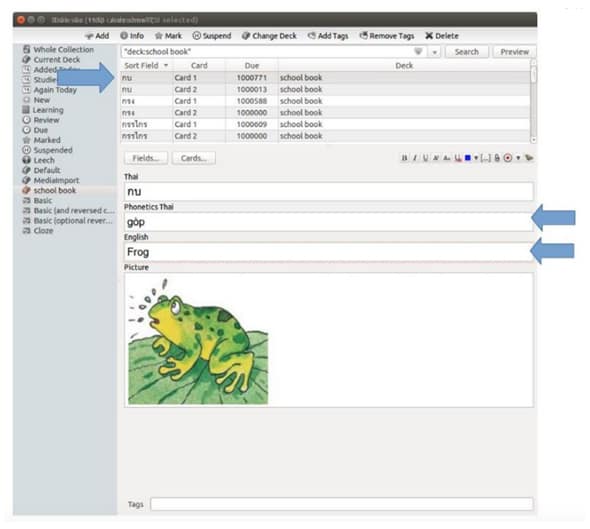Toggle underline text formatting

[426, 158]
